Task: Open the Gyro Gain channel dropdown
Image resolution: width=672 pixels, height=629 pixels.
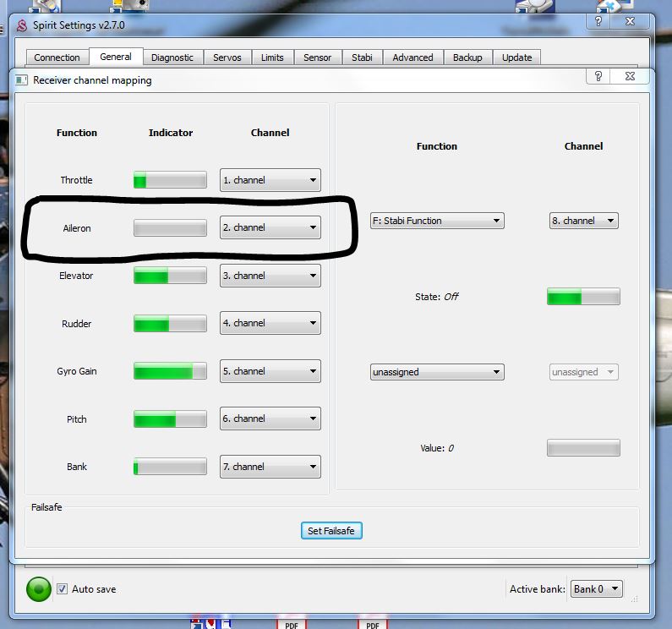Action: click(x=270, y=371)
